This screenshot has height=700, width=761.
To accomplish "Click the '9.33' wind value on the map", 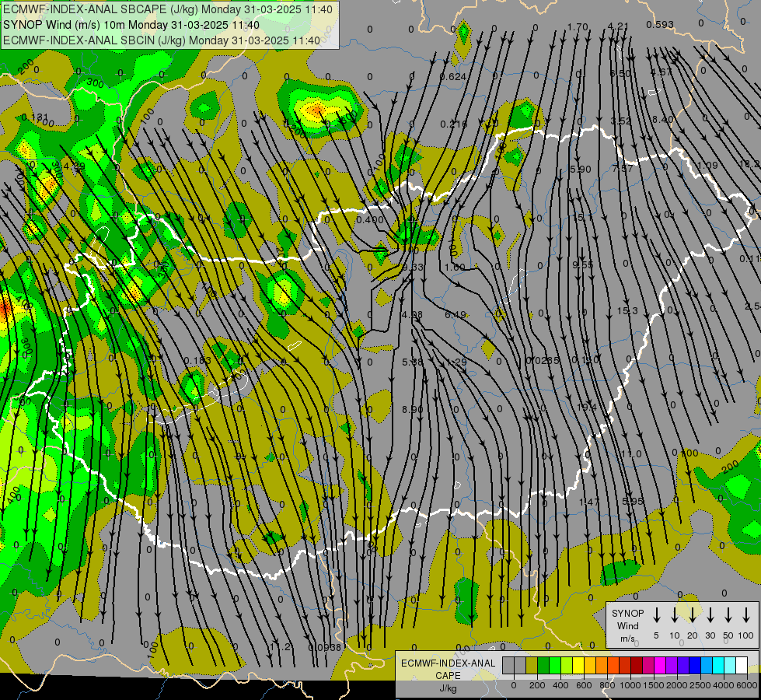I will point(413,268).
